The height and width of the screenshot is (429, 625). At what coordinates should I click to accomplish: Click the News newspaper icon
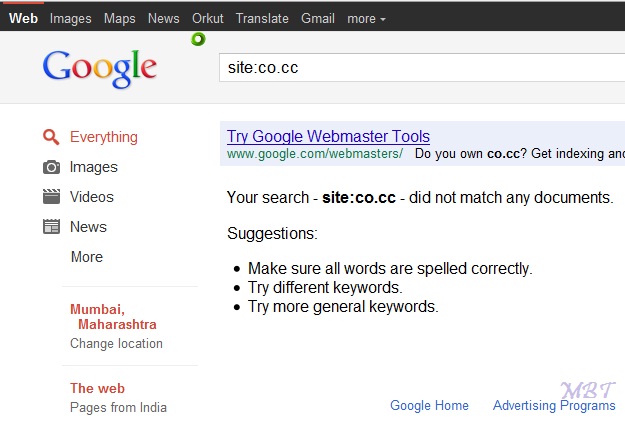(x=51, y=227)
